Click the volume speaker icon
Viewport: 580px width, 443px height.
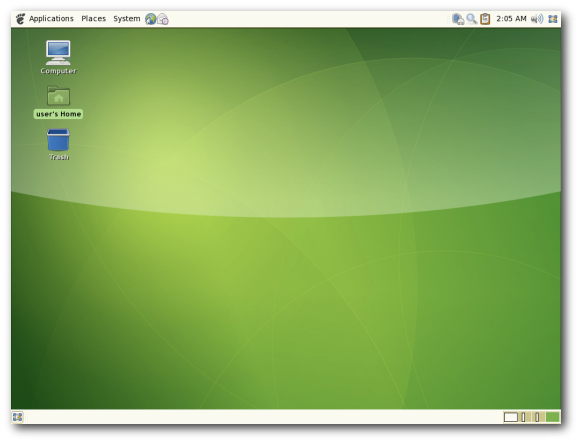point(537,19)
